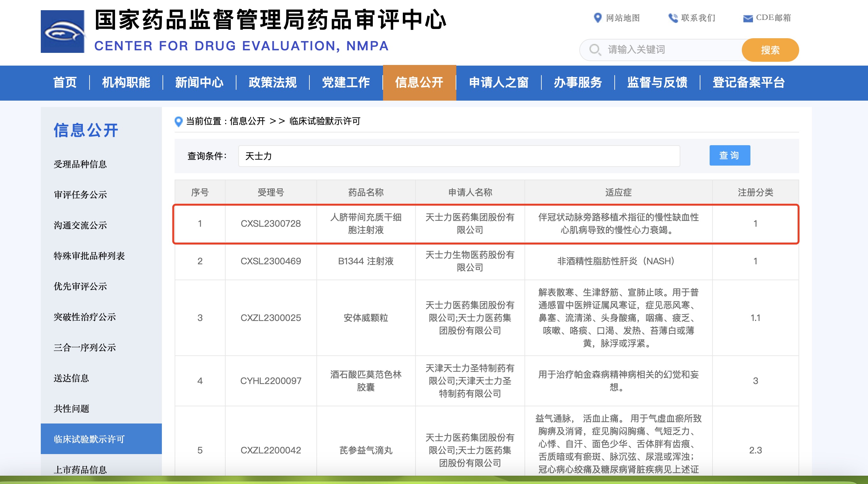Open the 登记备案平台 menu
The width and height of the screenshot is (868, 484).
click(749, 83)
